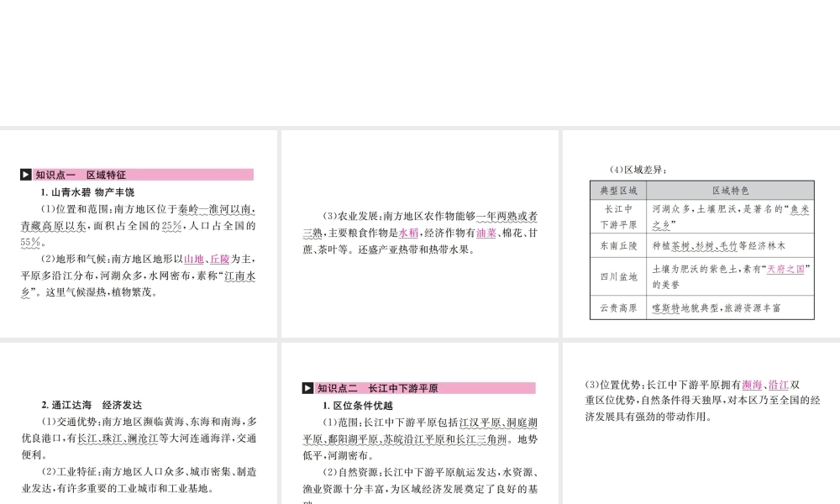Click the text (2)工业特征
The width and height of the screenshot is (840, 504).
tap(71, 472)
